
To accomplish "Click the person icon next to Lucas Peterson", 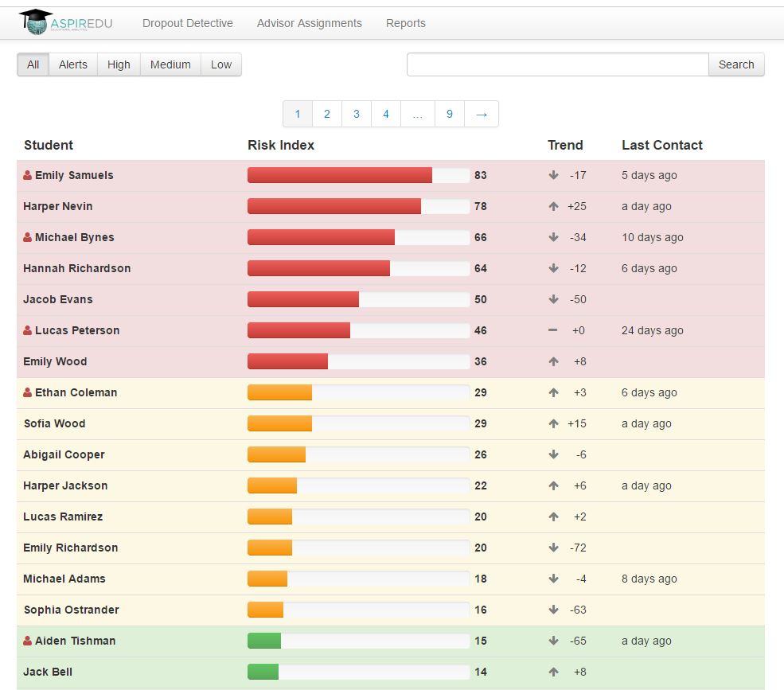I will [x=28, y=330].
